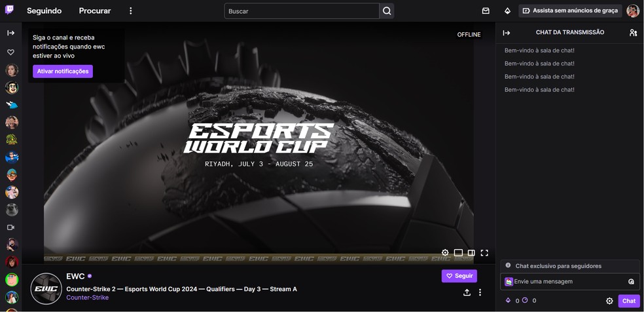644x312 pixels.
Task: Open the video player settings gear
Action: [445, 252]
